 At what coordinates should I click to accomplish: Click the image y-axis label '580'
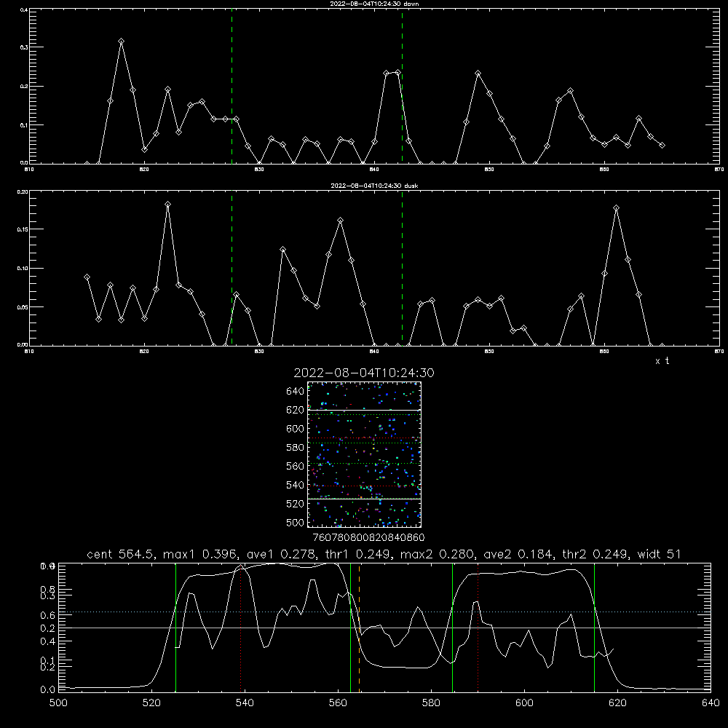click(x=296, y=448)
